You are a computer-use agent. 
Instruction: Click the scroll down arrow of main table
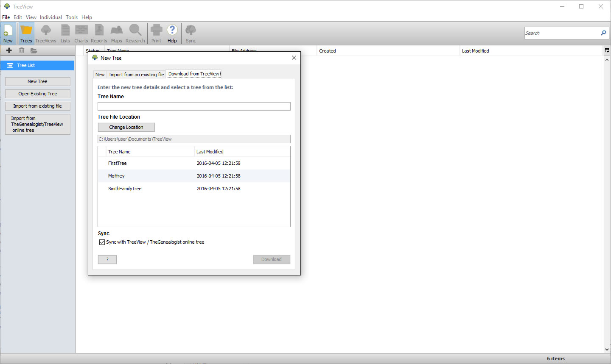click(607, 349)
